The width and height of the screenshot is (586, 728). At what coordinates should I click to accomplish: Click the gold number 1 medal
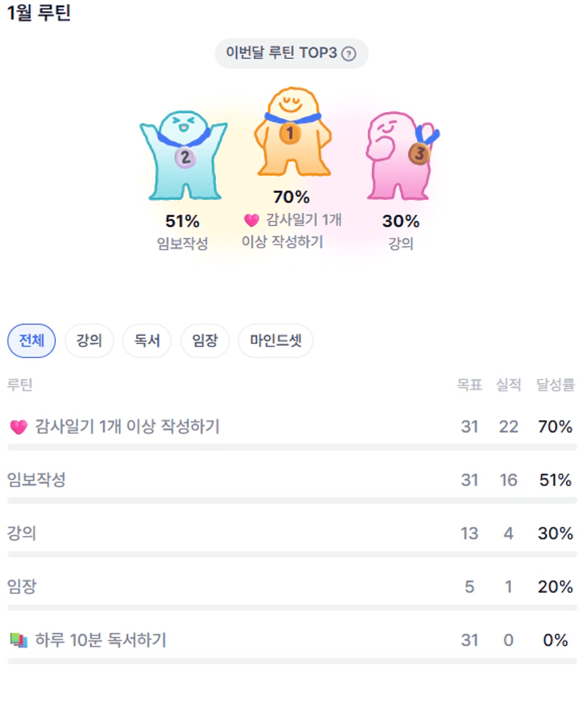pyautogui.click(x=290, y=133)
